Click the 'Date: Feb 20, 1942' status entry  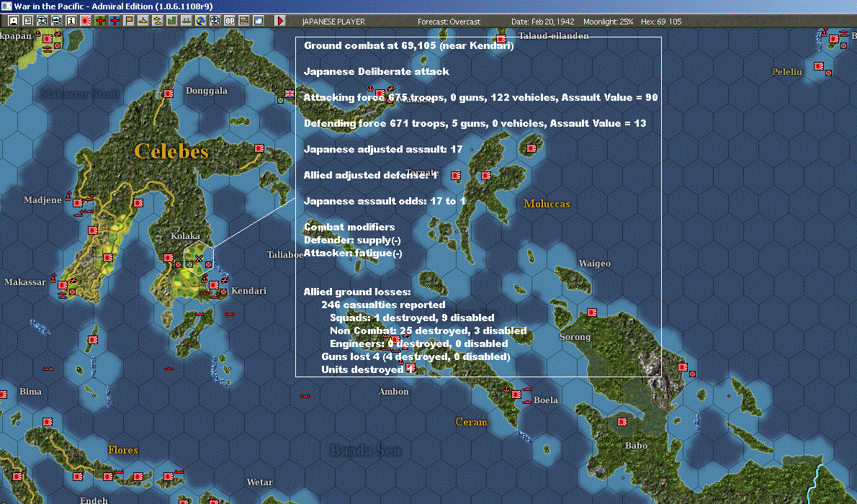tap(543, 22)
